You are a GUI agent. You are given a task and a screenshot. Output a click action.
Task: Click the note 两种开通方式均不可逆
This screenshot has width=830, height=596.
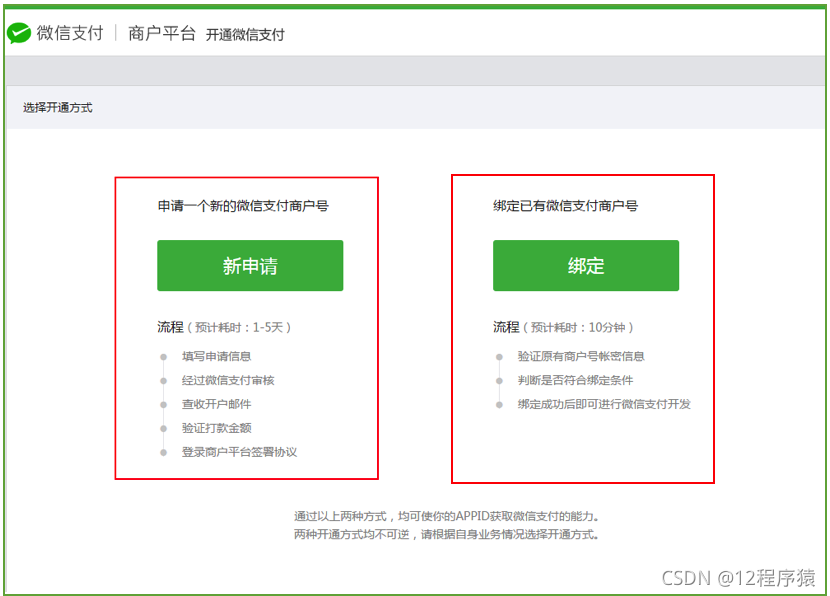[447, 534]
